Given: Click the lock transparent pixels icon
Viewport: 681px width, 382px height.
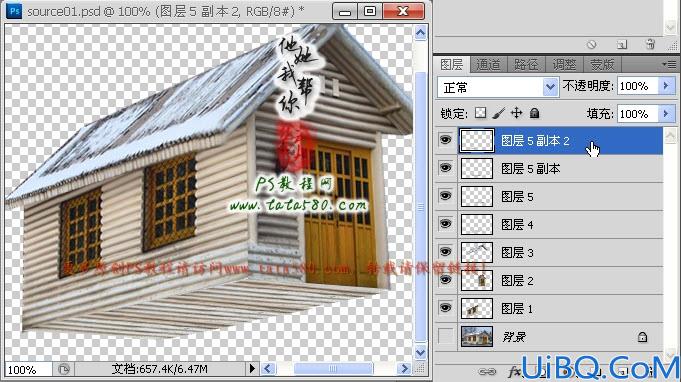Looking at the screenshot, I should click(x=480, y=113).
